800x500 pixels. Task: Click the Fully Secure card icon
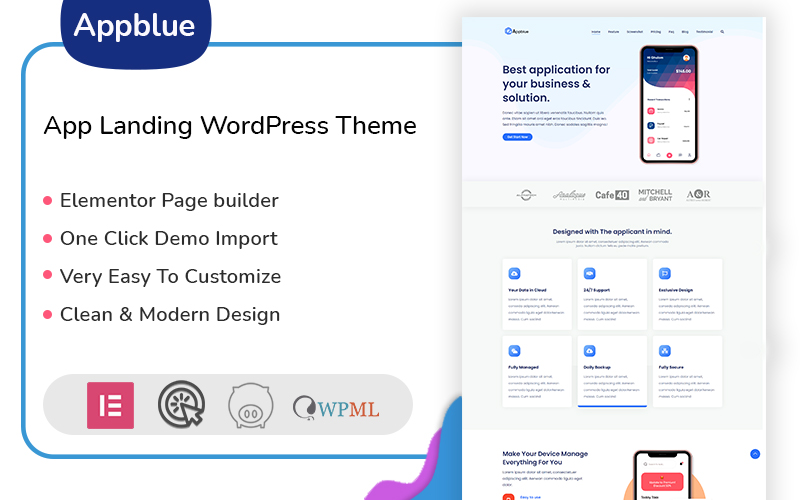click(665, 351)
